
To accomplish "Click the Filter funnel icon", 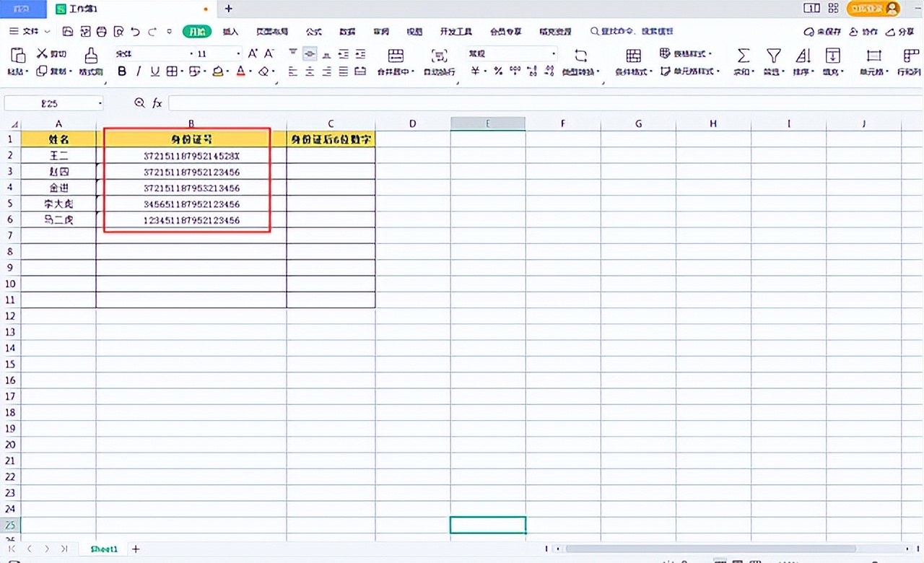I will (773, 56).
